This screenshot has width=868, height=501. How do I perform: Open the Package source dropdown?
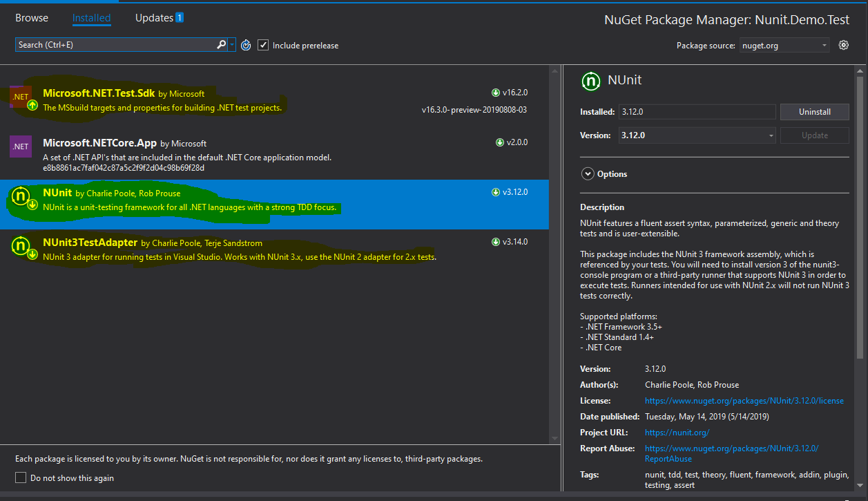click(x=784, y=46)
